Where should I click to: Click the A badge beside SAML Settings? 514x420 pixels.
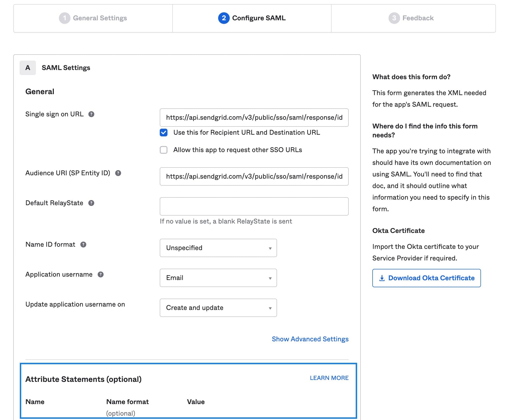pyautogui.click(x=28, y=68)
